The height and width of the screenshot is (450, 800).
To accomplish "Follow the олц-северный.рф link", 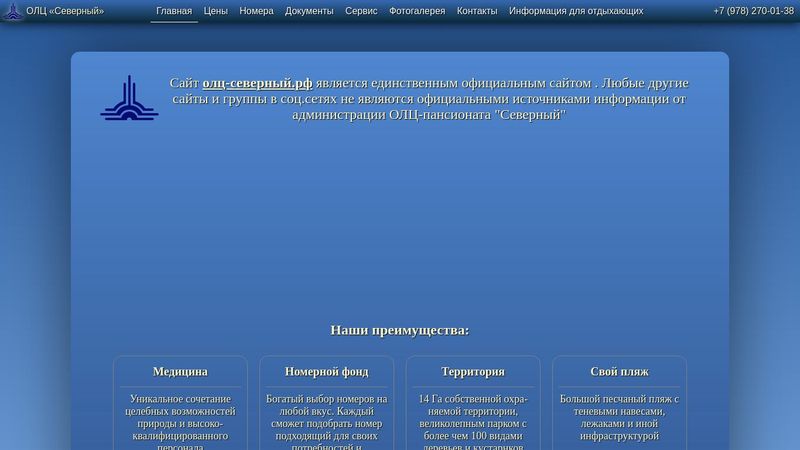I will click(257, 83).
